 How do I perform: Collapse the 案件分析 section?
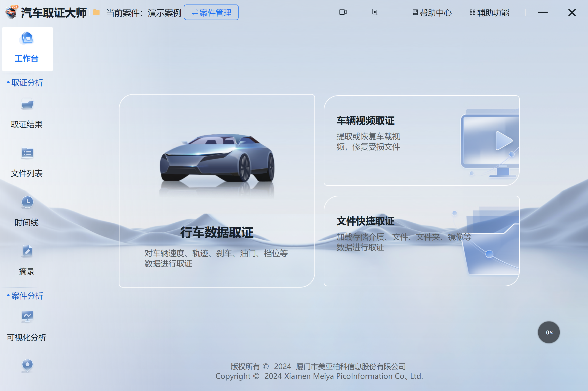pos(25,296)
